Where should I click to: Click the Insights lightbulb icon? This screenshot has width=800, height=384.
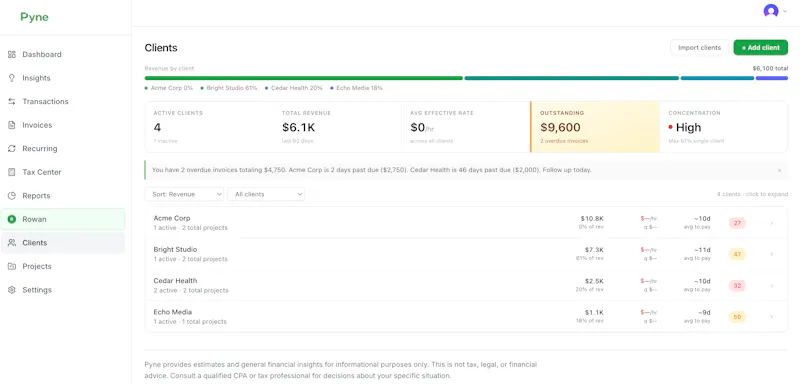pyautogui.click(x=12, y=78)
